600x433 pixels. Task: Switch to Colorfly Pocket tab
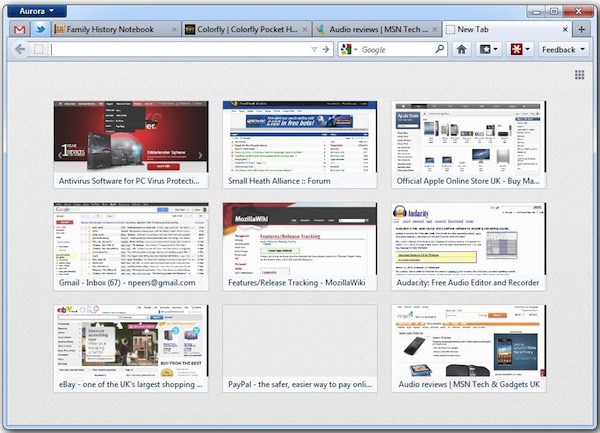tap(247, 29)
